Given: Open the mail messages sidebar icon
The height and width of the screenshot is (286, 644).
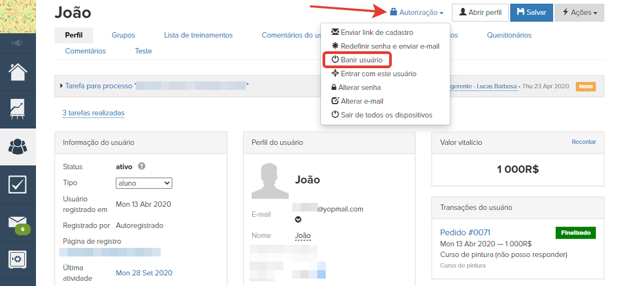Looking at the screenshot, I should click(18, 223).
